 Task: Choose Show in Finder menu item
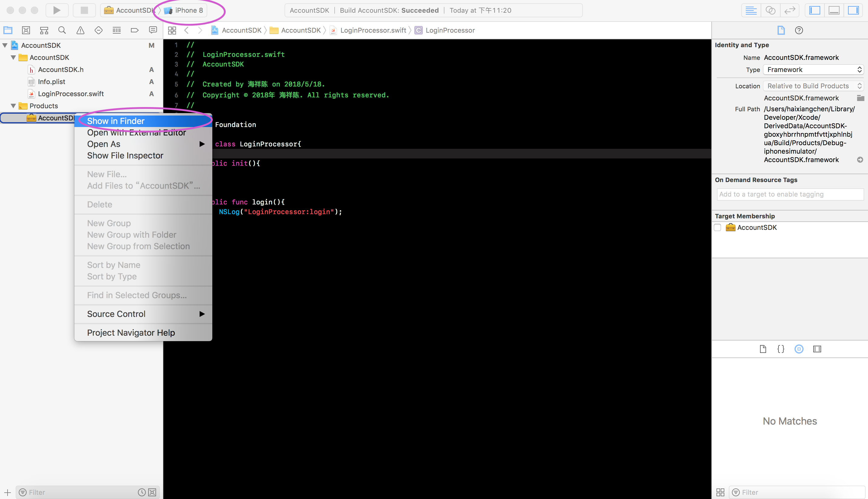tap(116, 121)
